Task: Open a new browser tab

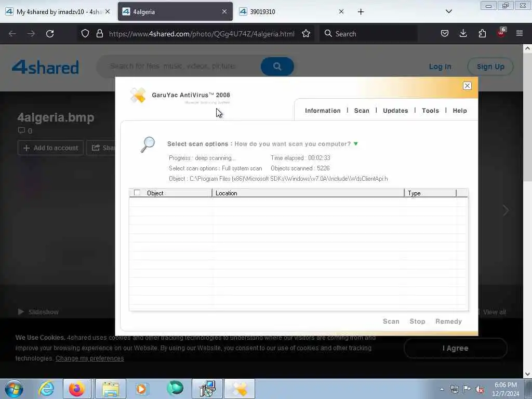Action: tap(361, 11)
